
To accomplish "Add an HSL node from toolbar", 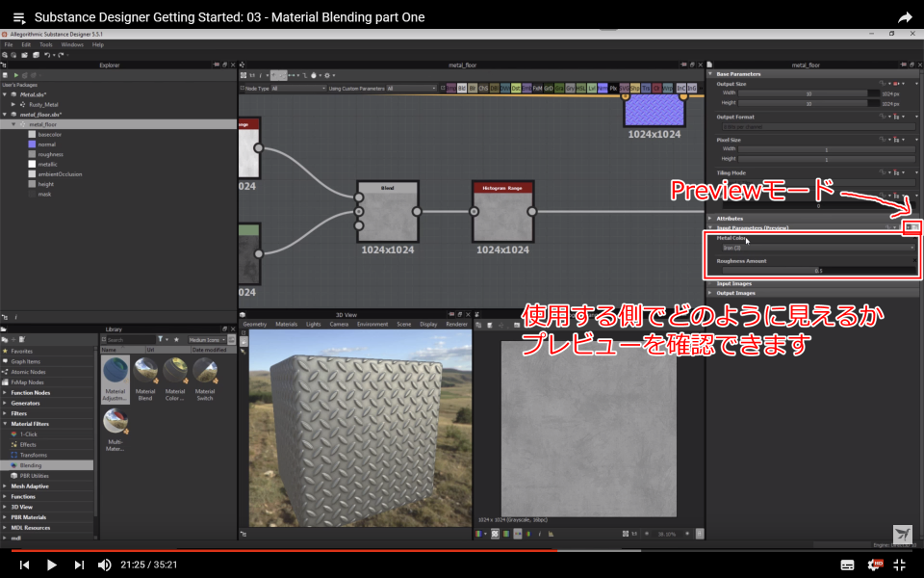I will [581, 89].
